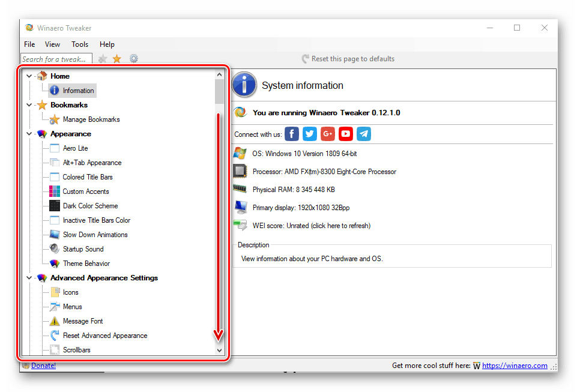Click the OS Windows 10 Version text
The height and width of the screenshot is (392, 577).
point(304,154)
